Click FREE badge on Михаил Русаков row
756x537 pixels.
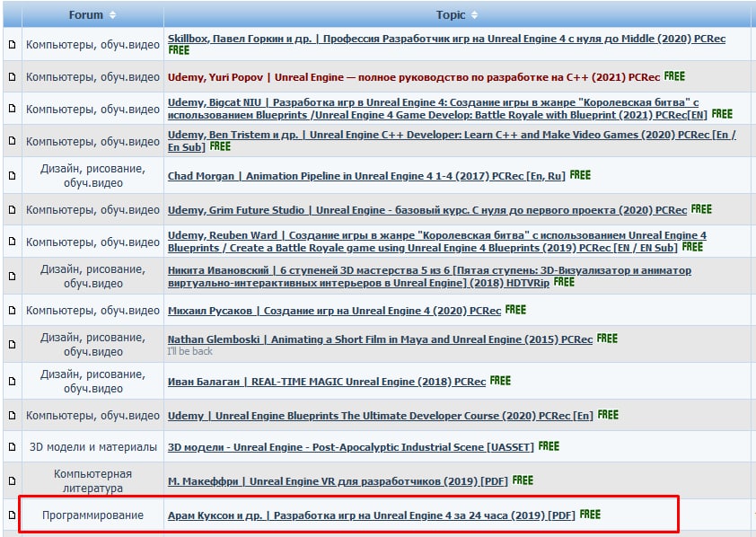click(515, 310)
